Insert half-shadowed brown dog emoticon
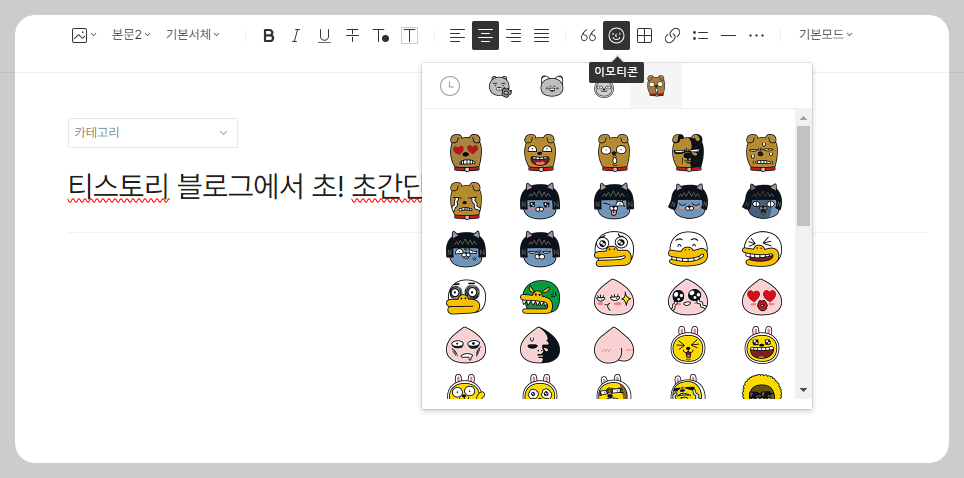Image resolution: width=964 pixels, height=478 pixels. tap(688, 153)
